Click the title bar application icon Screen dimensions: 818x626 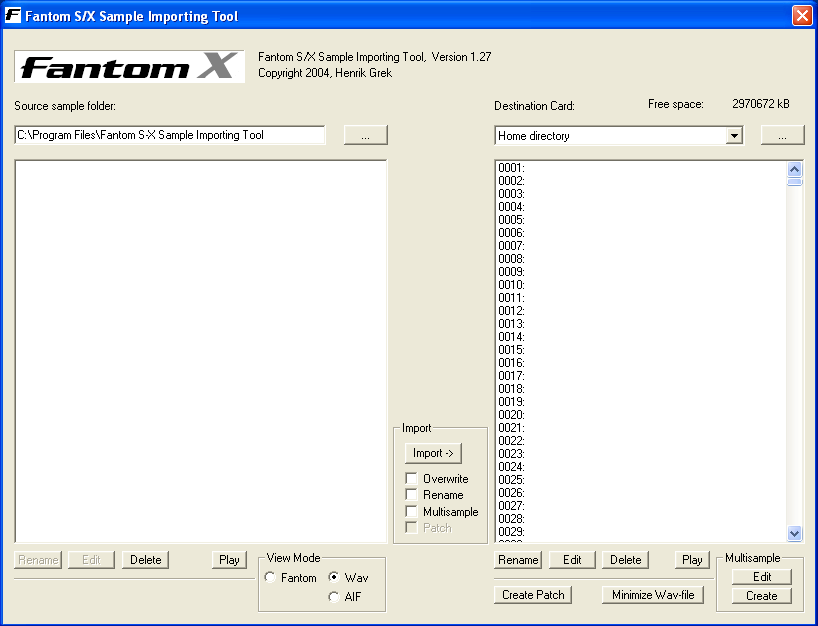coord(13,16)
